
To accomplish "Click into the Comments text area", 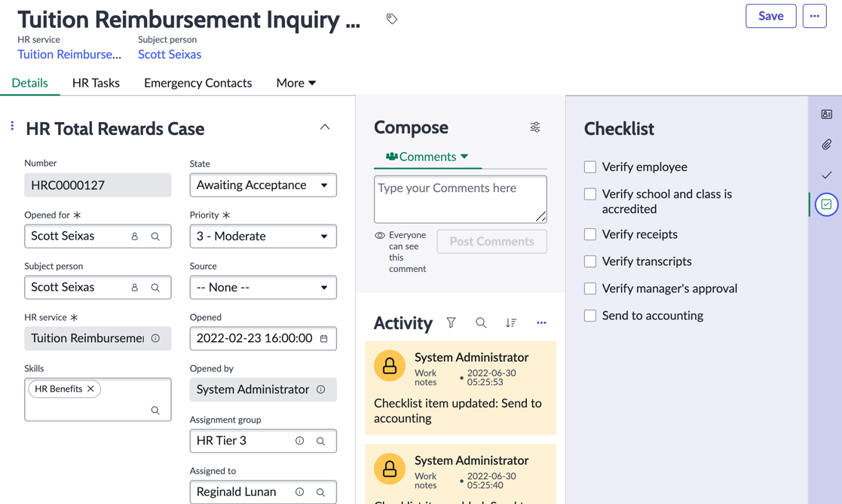I will tap(461, 199).
